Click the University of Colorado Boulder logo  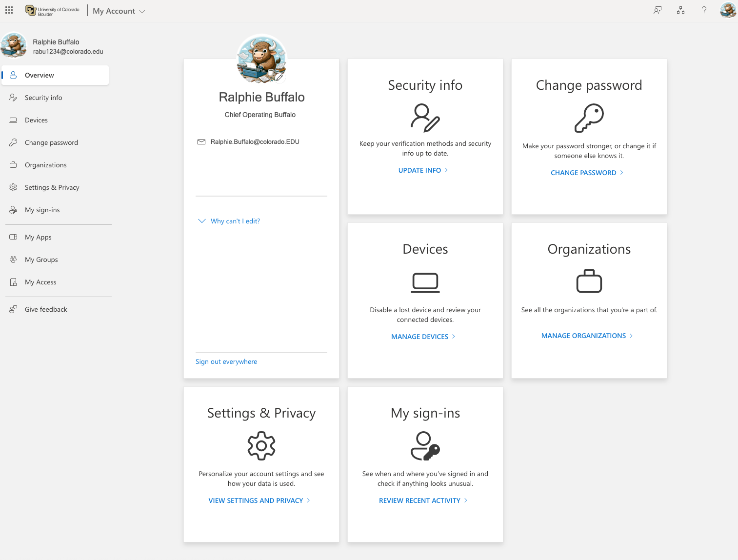52,11
